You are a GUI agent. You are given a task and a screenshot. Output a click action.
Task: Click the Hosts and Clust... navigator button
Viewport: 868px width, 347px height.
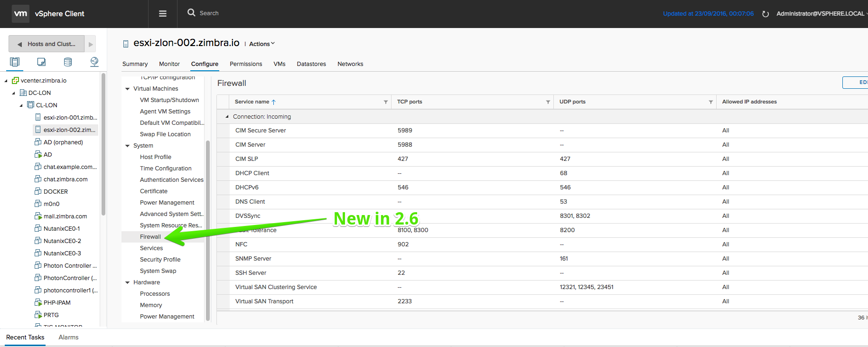[x=47, y=44]
